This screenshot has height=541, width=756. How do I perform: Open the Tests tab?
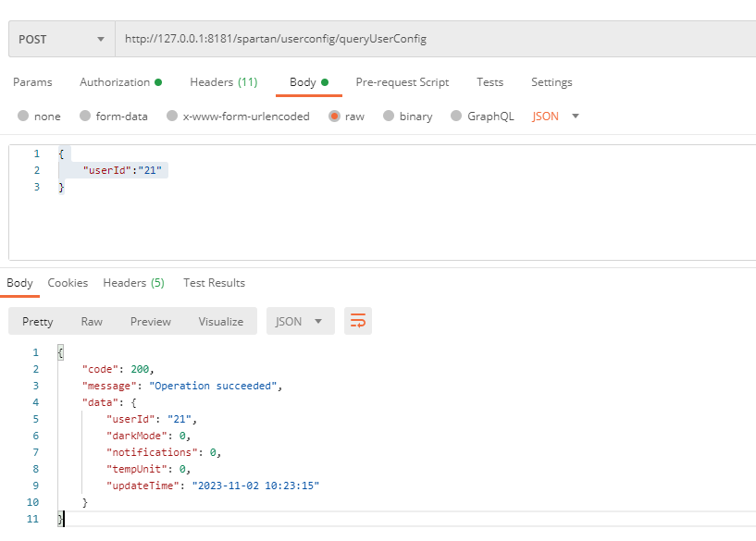(490, 82)
